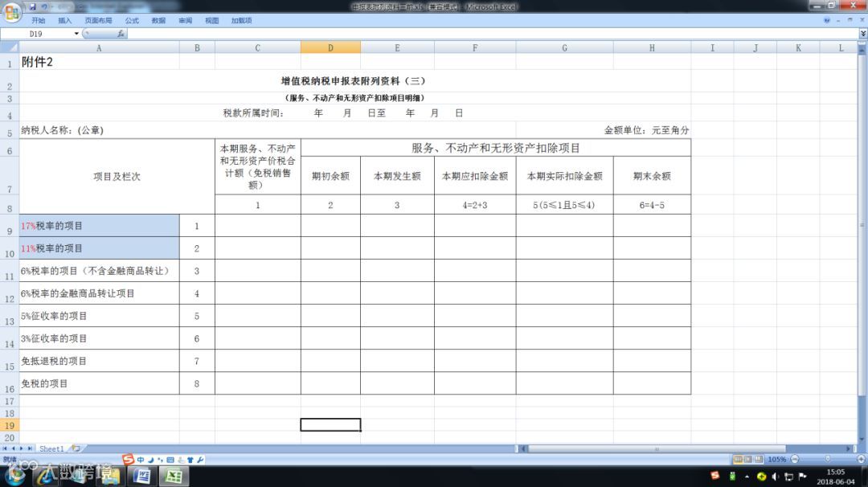Go to last sheet navigation arrow
The height and width of the screenshot is (487, 868).
pyautogui.click(x=30, y=448)
